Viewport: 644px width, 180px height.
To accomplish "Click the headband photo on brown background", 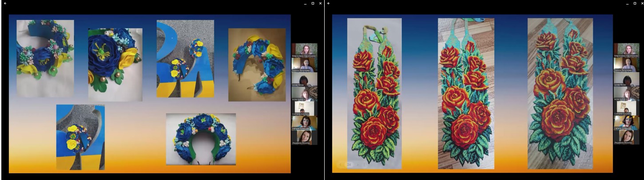I will (x=257, y=65).
